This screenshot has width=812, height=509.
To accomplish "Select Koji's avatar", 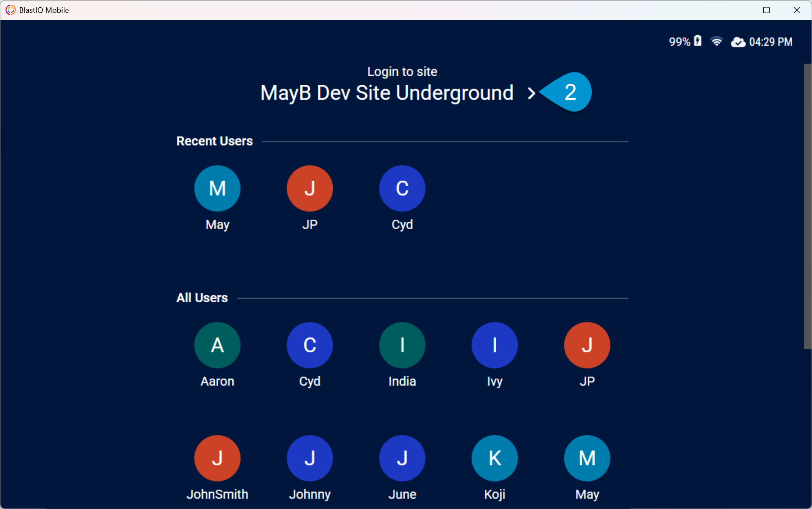I will 495,458.
